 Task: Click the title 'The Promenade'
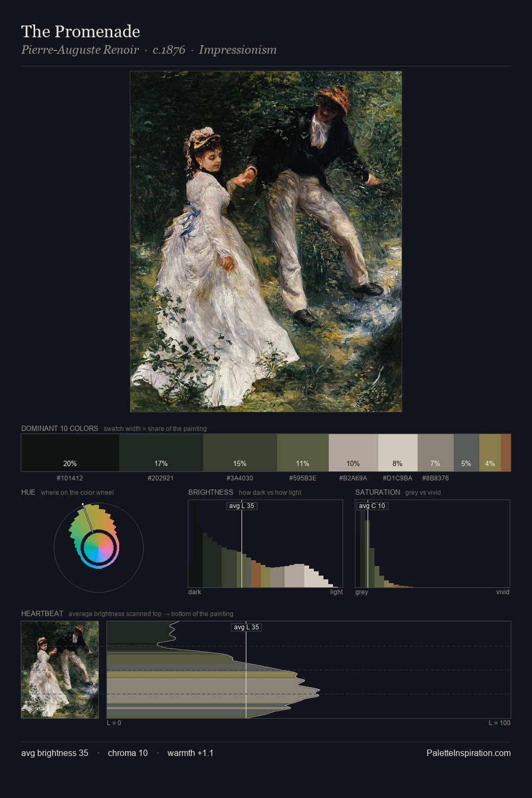click(81, 31)
